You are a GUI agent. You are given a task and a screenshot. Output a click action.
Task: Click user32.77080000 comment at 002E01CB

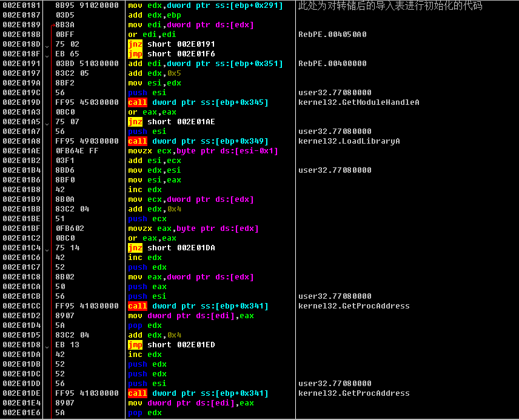pyautogui.click(x=335, y=296)
